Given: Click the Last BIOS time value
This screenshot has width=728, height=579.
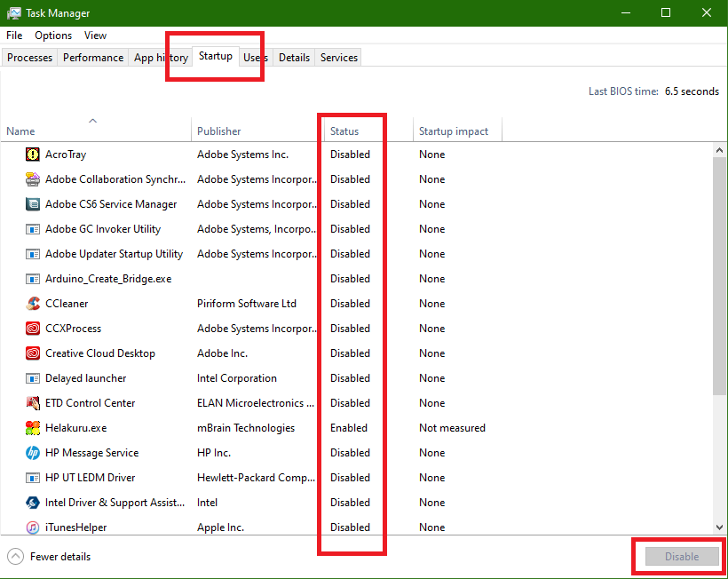Looking at the screenshot, I should pyautogui.click(x=692, y=91).
